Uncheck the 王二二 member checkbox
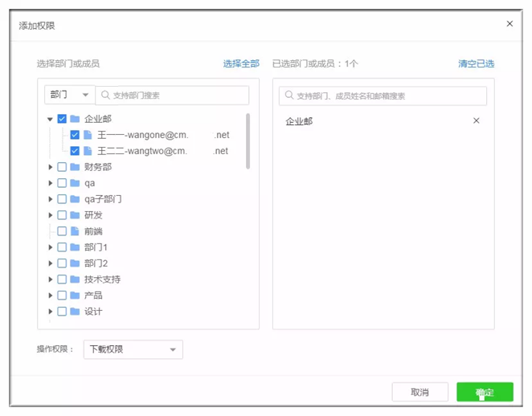This screenshot has width=532, height=416. pyautogui.click(x=75, y=151)
